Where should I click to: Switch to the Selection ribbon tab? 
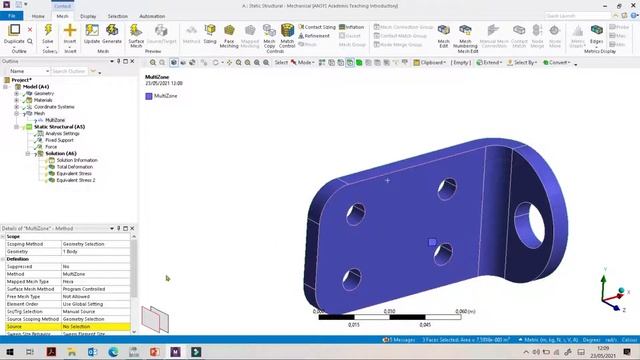coord(118,16)
